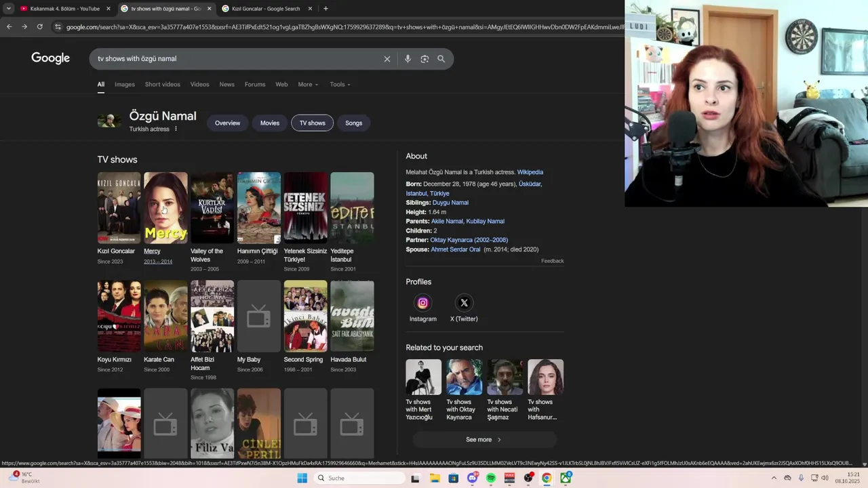This screenshot has width=868, height=488.
Task: Open the Hanımın Çiftliği show poster
Action: pyautogui.click(x=258, y=207)
